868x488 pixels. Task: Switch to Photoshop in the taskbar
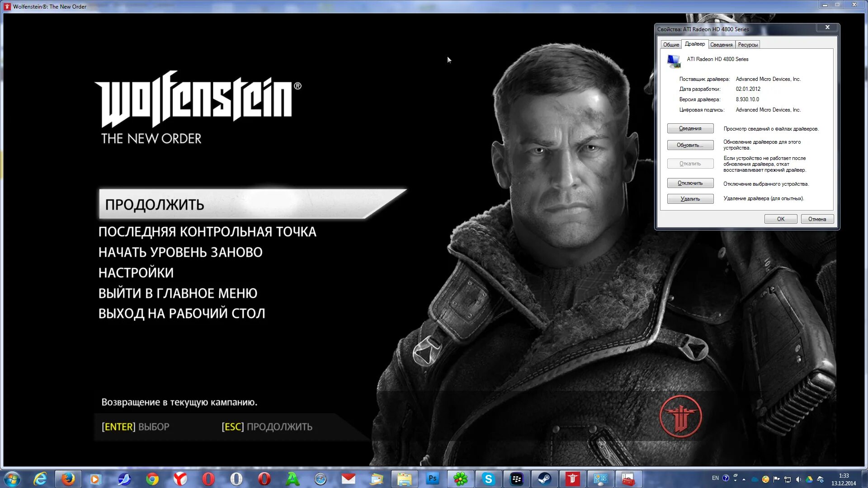[433, 479]
